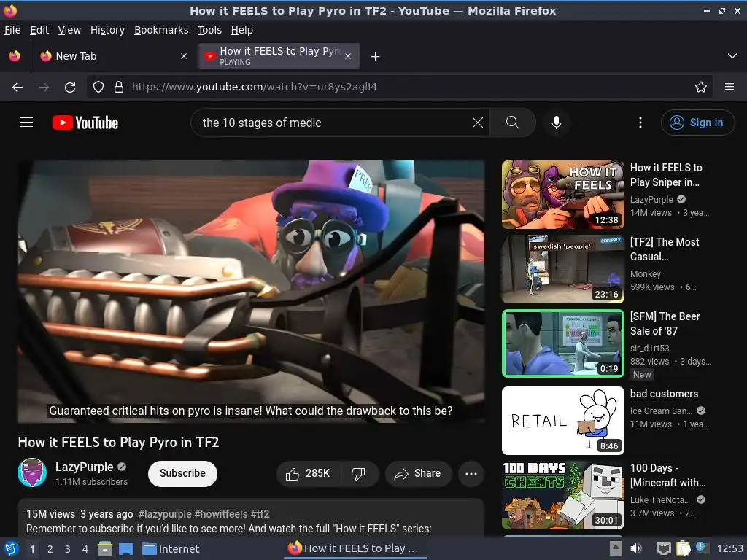Image resolution: width=747 pixels, height=560 pixels.
Task: Open a new tab with the plus
Action: pos(376,57)
